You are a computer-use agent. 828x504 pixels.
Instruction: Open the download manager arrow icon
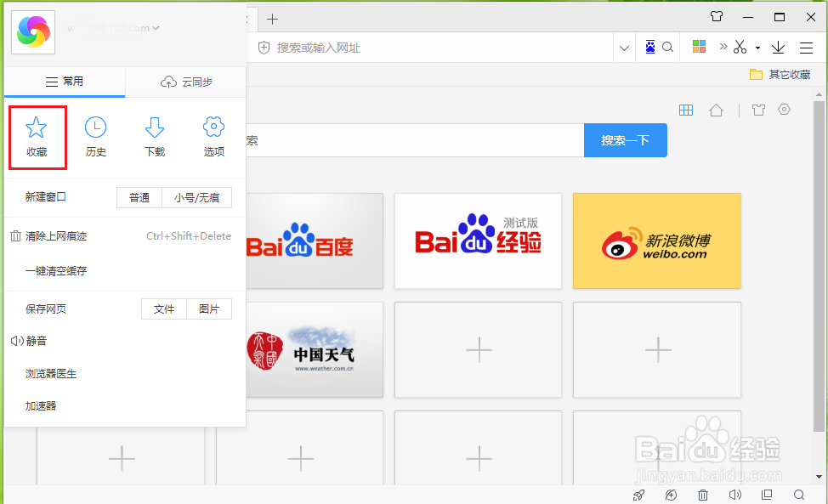pos(778,48)
